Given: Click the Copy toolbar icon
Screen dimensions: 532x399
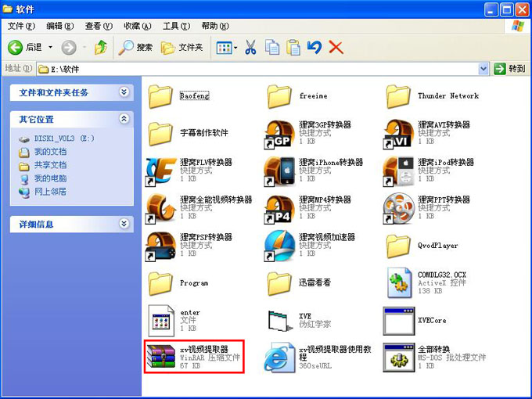Looking at the screenshot, I should click(x=271, y=47).
